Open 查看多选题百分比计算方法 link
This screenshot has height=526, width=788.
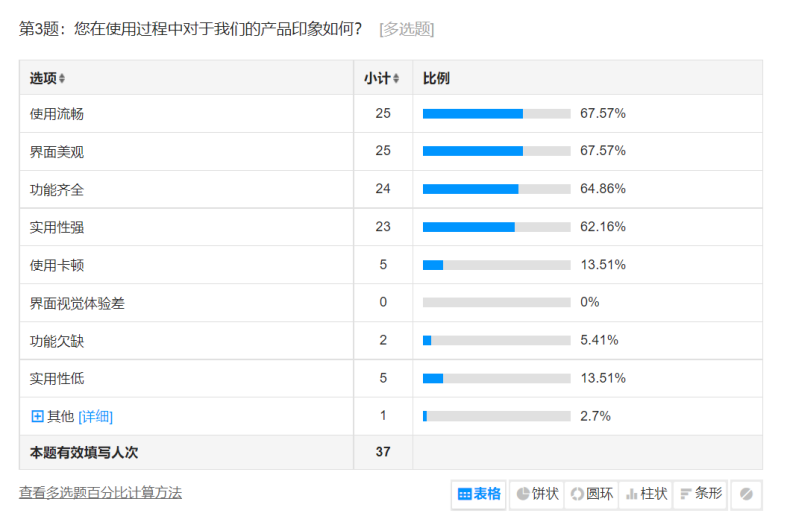click(100, 492)
